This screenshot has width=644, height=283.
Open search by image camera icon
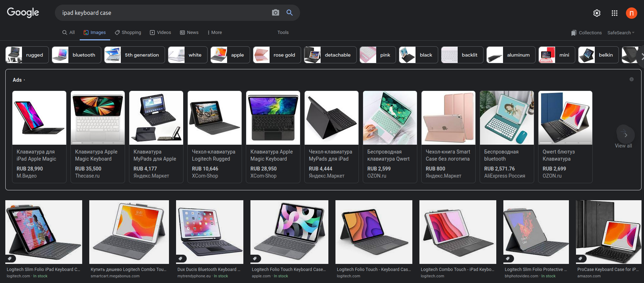click(275, 13)
